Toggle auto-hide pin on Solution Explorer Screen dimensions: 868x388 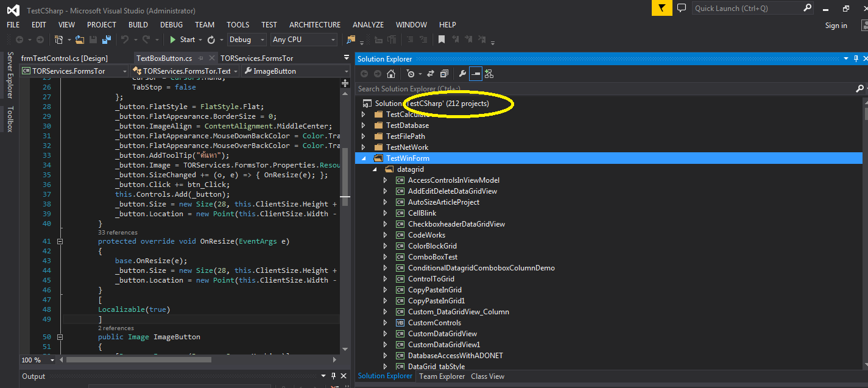(855, 58)
